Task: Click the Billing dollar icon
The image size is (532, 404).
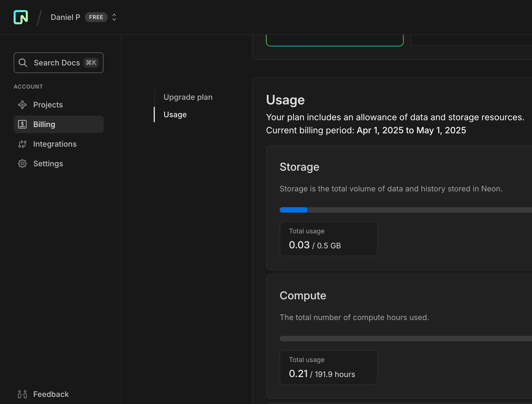Action: (22, 124)
